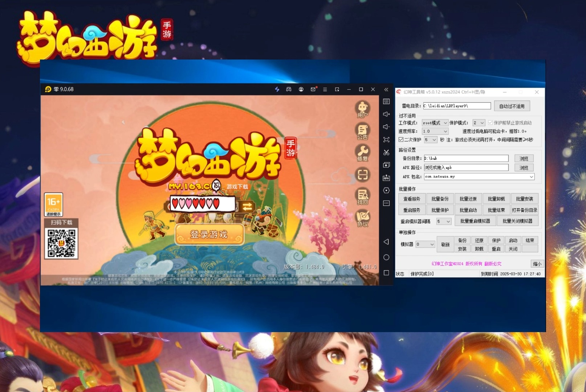The height and width of the screenshot is (392, 586).
Task: Expand the APK 包名 combo box
Action: 531,176
